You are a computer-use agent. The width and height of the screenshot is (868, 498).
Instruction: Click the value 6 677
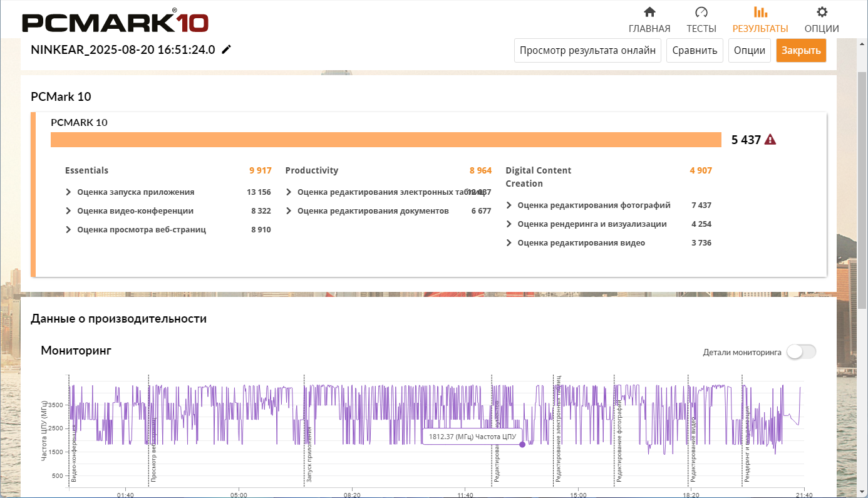[482, 211]
